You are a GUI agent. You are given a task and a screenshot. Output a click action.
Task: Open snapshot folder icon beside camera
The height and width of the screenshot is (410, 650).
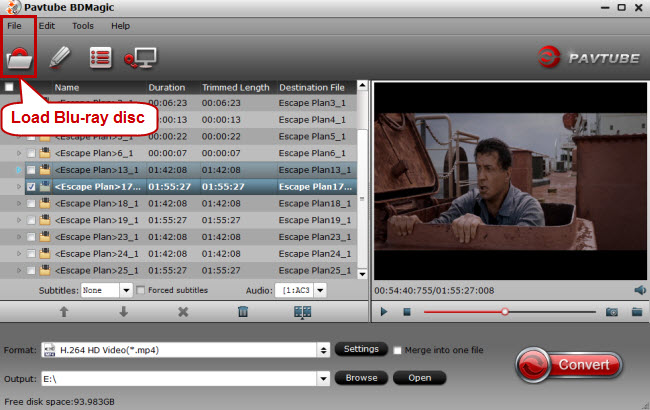[637, 311]
